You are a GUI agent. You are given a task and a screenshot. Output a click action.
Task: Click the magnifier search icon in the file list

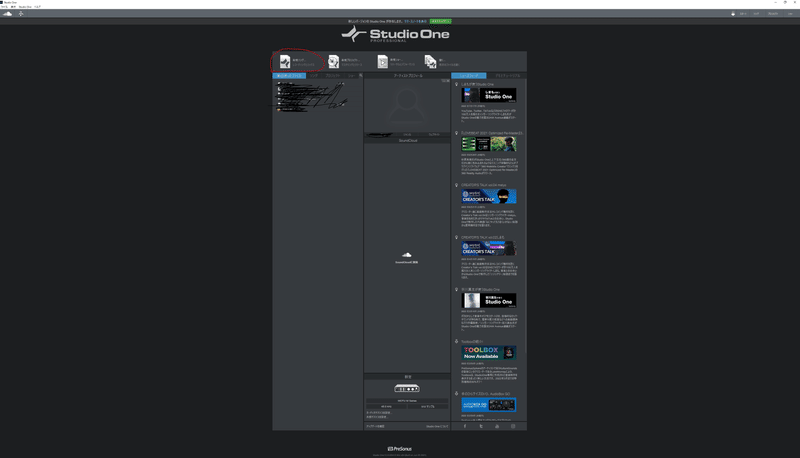361,75
